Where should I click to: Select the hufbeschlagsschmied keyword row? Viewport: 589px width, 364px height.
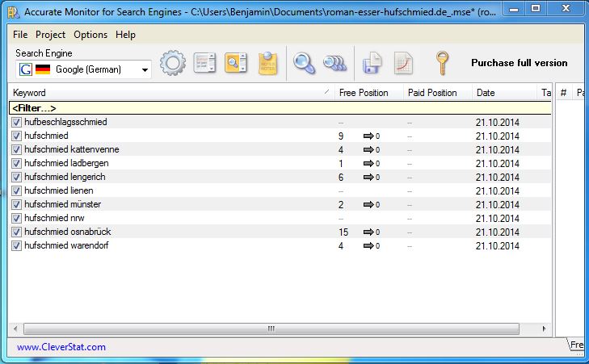point(280,122)
